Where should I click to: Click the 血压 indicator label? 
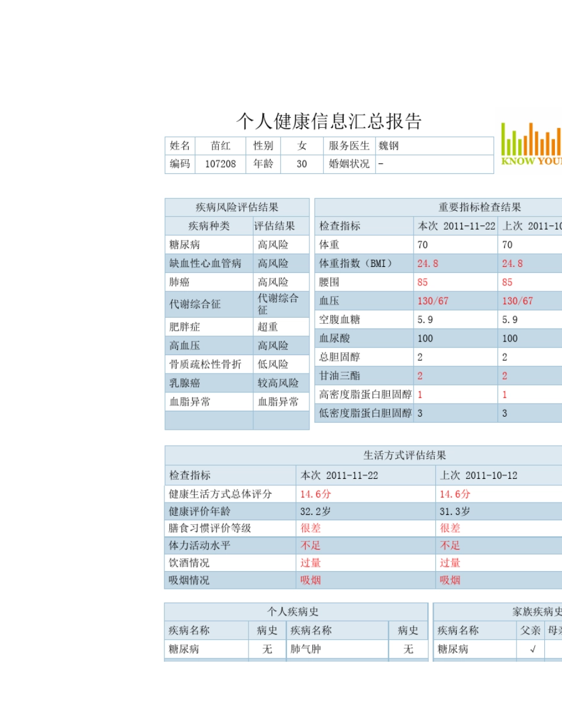330,301
